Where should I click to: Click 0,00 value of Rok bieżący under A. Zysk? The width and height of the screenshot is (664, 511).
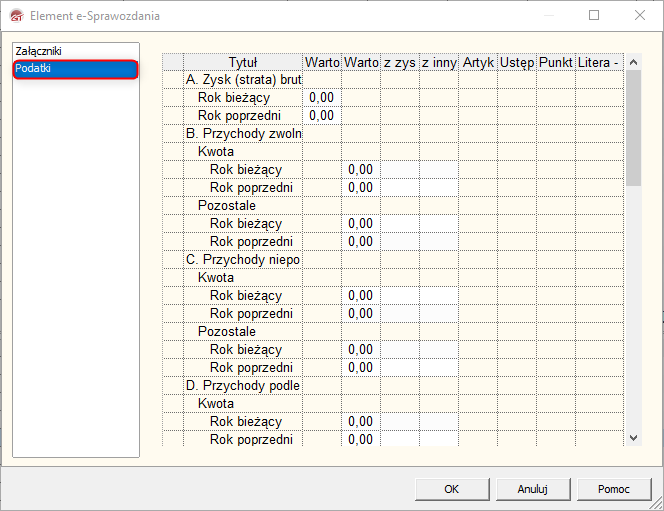click(322, 98)
